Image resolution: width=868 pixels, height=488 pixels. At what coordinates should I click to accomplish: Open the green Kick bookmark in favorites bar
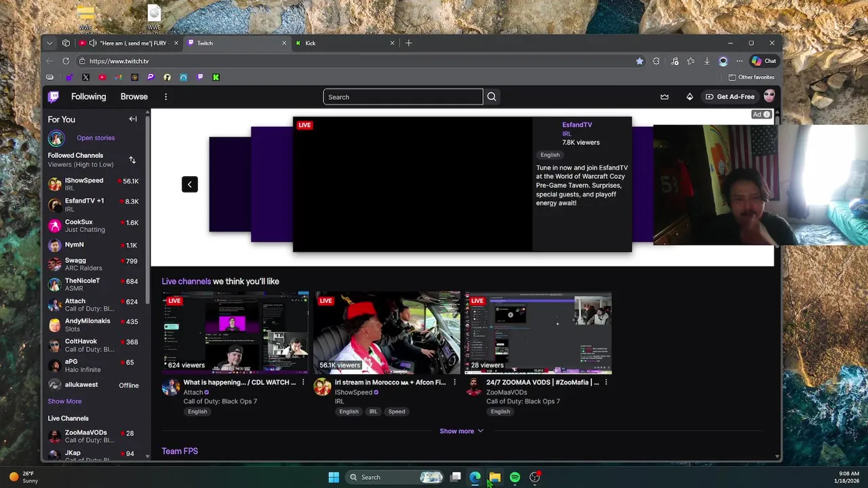click(x=216, y=77)
